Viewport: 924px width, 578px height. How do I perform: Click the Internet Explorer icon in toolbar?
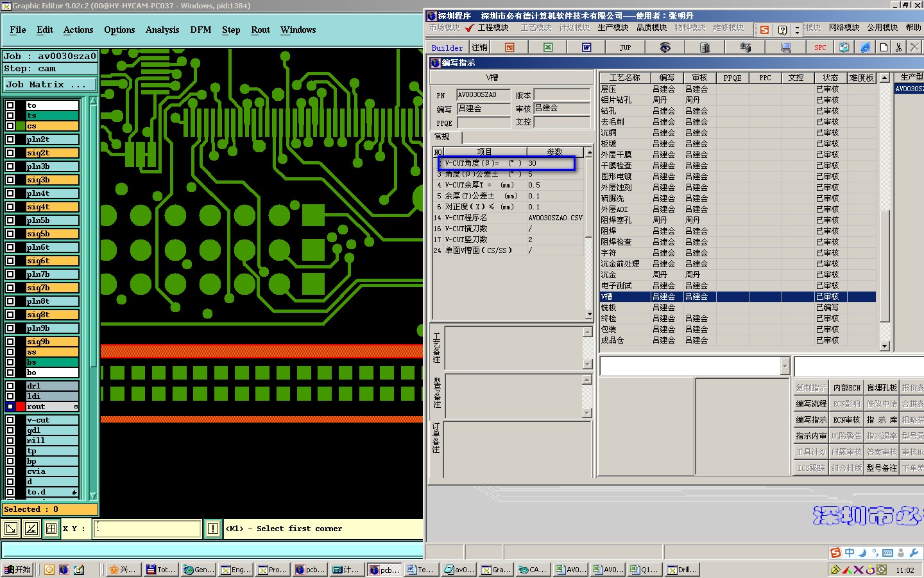(x=866, y=48)
